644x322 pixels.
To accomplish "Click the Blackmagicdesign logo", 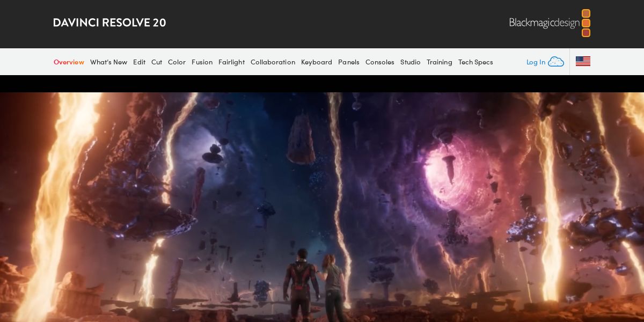I will click(550, 23).
